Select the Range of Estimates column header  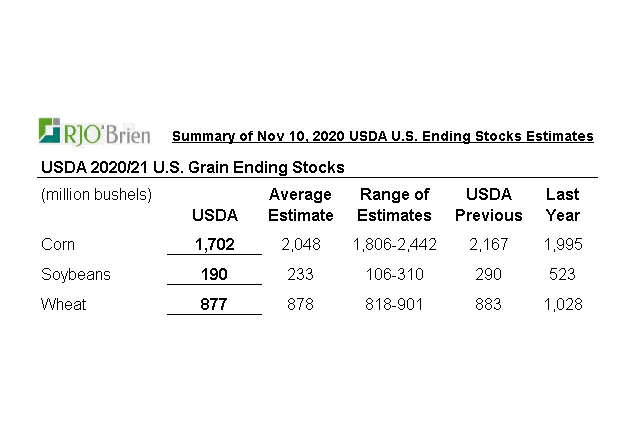[394, 204]
